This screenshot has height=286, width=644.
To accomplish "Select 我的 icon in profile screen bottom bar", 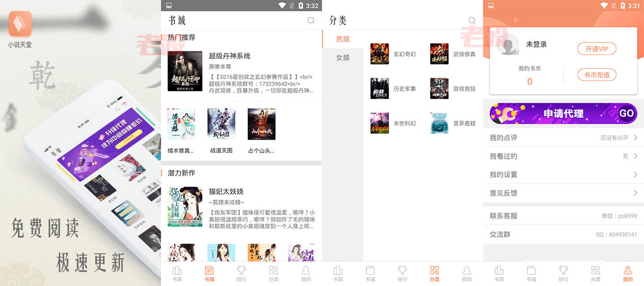I will pyautogui.click(x=628, y=270).
